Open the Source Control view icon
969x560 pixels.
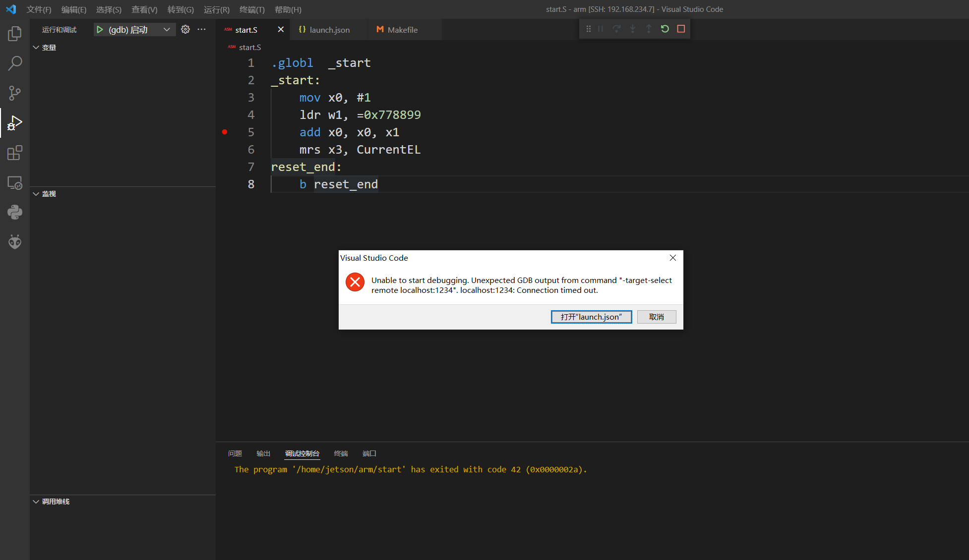point(15,93)
